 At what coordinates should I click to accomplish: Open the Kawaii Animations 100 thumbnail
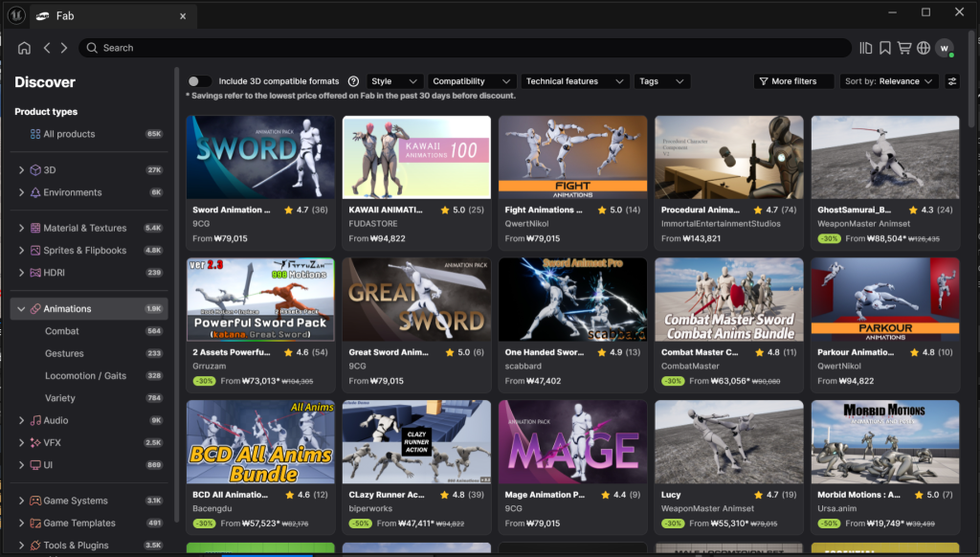[x=417, y=158]
